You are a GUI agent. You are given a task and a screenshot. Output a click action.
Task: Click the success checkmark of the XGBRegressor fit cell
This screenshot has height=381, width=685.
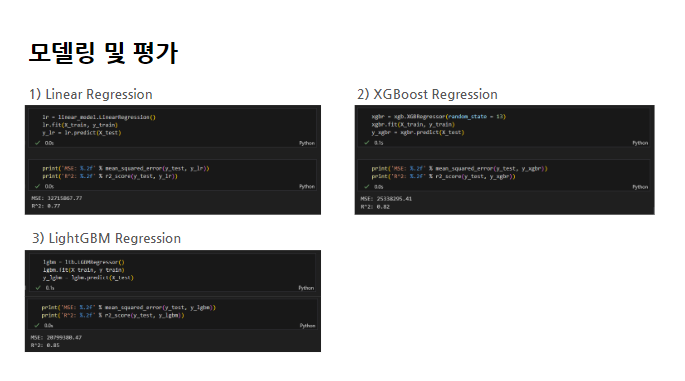(x=367, y=142)
